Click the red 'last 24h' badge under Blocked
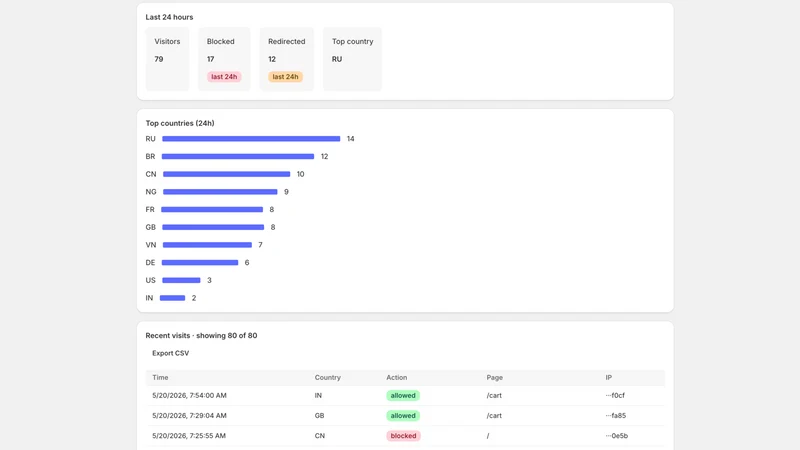The image size is (800, 450). coord(224,77)
